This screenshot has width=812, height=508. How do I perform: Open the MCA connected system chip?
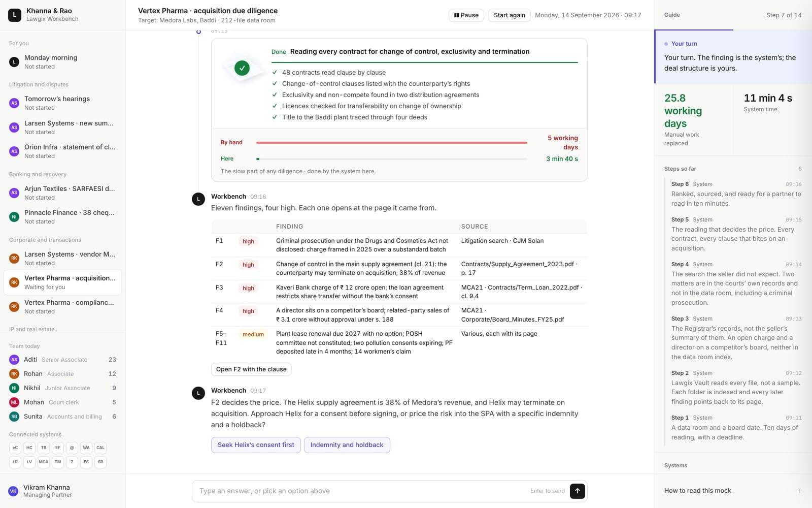coord(44,462)
